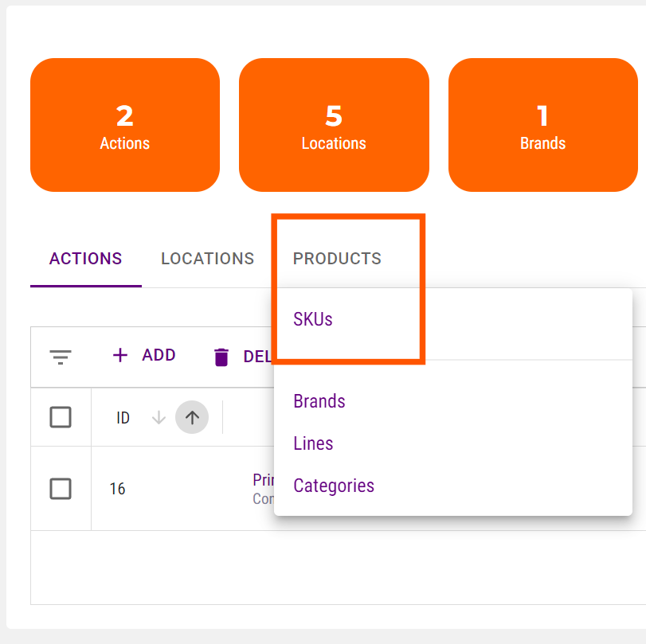
Task: Switch to the LOCATIONS tab
Action: click(208, 259)
